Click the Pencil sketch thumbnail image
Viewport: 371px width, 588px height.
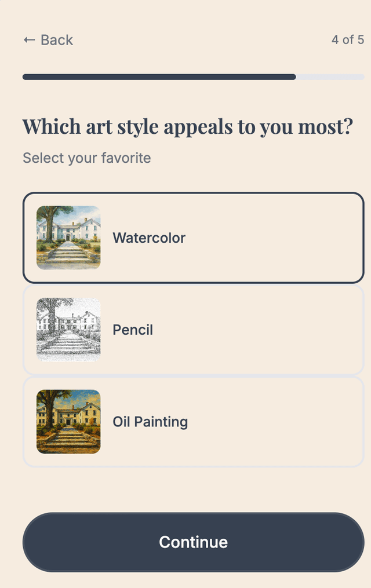(x=68, y=329)
